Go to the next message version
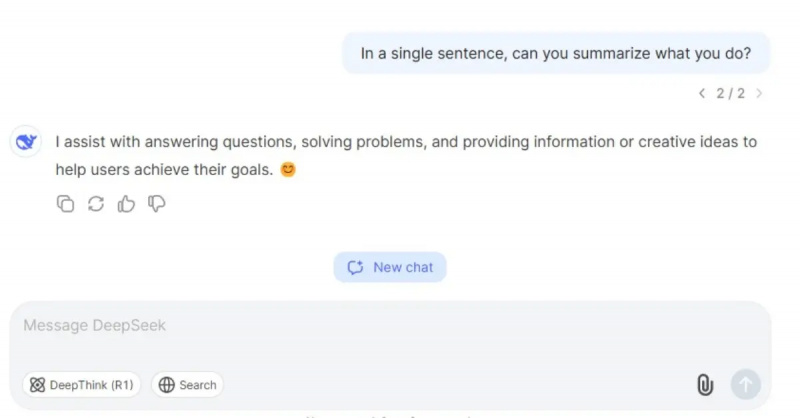The height and width of the screenshot is (418, 800). click(759, 93)
